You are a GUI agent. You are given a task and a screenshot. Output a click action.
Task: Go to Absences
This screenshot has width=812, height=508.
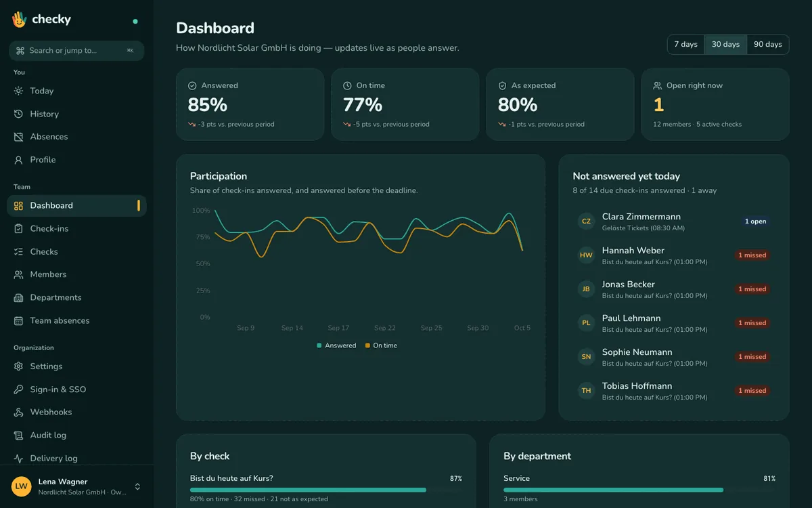76,137
